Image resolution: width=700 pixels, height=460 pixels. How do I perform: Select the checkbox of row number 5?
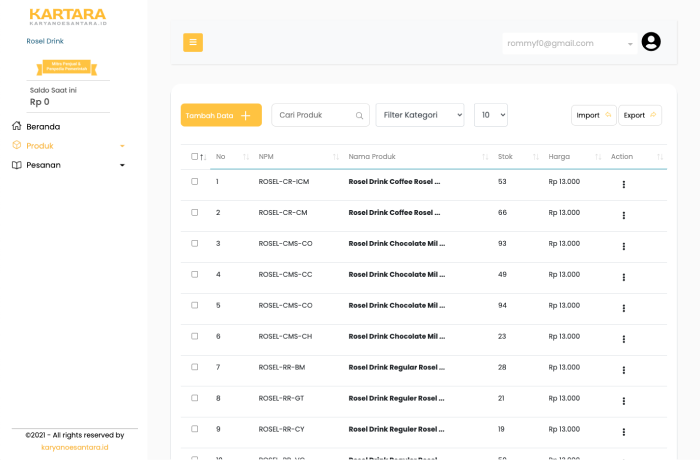[x=195, y=305]
